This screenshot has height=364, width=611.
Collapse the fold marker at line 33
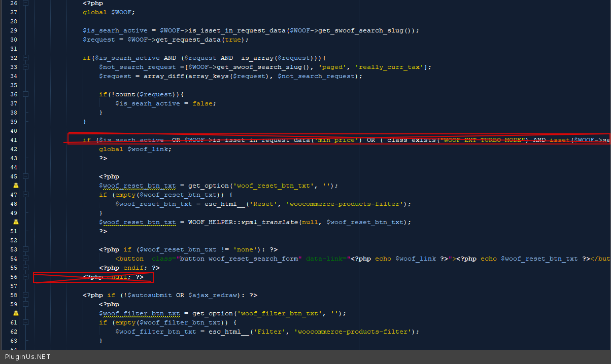26,67
